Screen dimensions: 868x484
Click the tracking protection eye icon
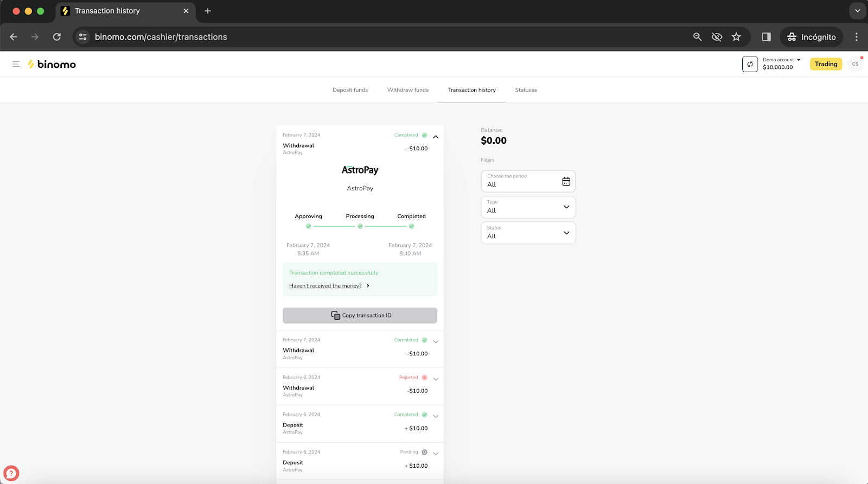[x=717, y=37]
